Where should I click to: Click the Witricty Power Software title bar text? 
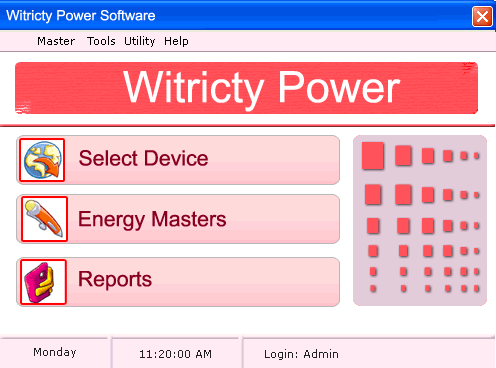(x=81, y=16)
